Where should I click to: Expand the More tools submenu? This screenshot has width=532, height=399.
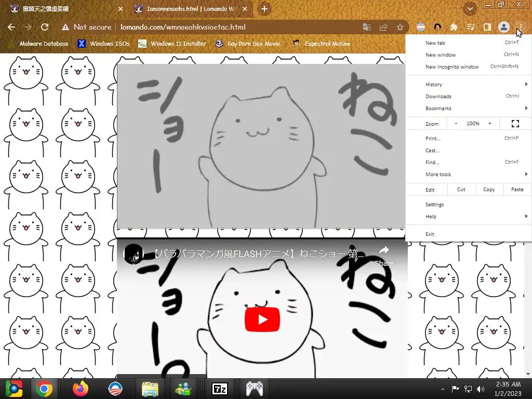pyautogui.click(x=469, y=174)
